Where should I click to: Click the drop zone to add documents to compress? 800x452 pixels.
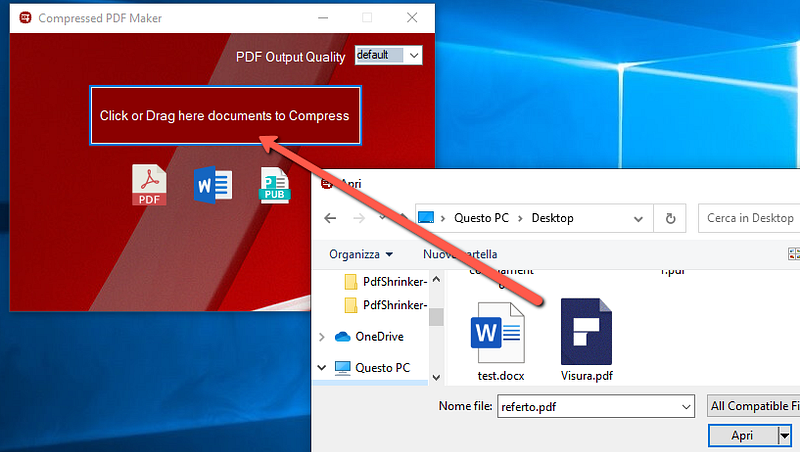click(226, 116)
